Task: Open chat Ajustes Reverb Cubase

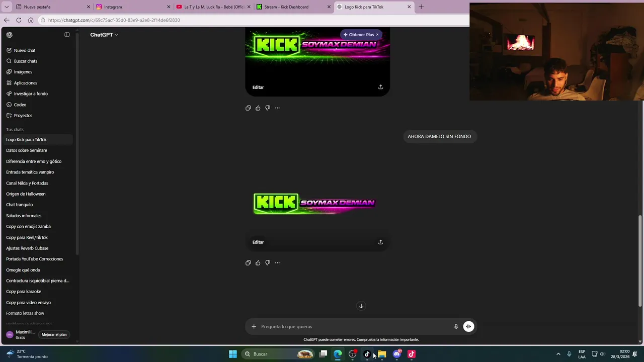Action: tap(38, 248)
